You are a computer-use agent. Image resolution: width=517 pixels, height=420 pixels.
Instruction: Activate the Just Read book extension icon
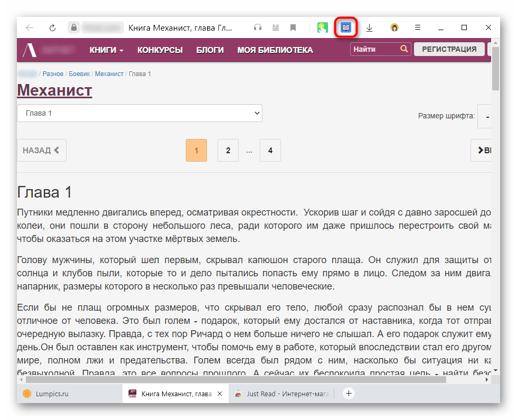point(345,27)
